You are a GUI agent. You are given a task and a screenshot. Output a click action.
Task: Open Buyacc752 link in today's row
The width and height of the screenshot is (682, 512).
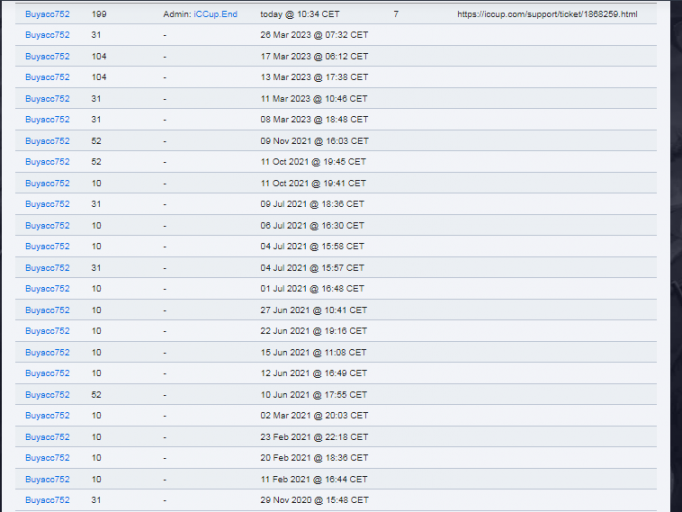pos(47,14)
